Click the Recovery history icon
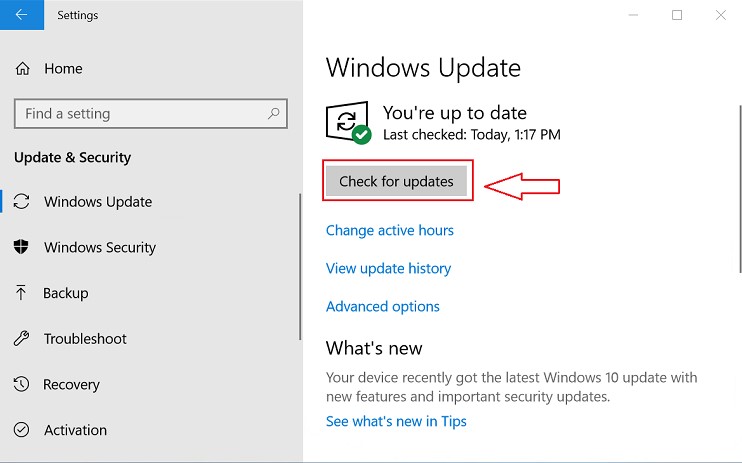 tap(22, 385)
